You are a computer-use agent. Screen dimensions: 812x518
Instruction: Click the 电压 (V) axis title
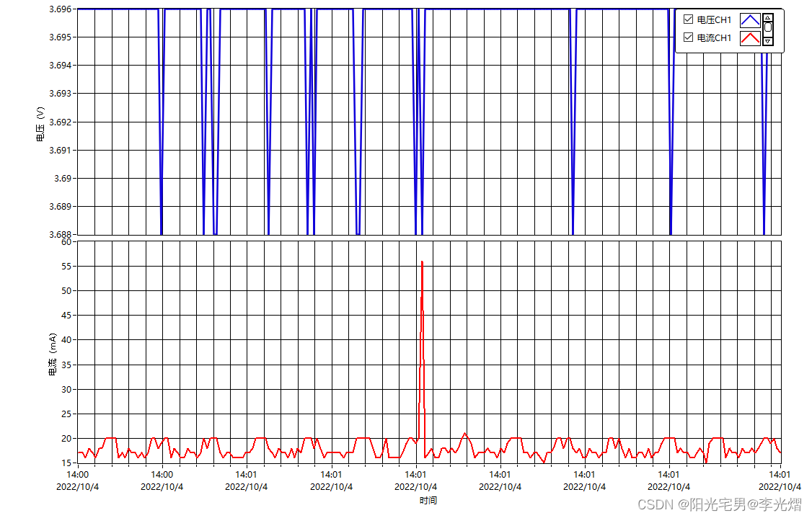tap(40, 124)
